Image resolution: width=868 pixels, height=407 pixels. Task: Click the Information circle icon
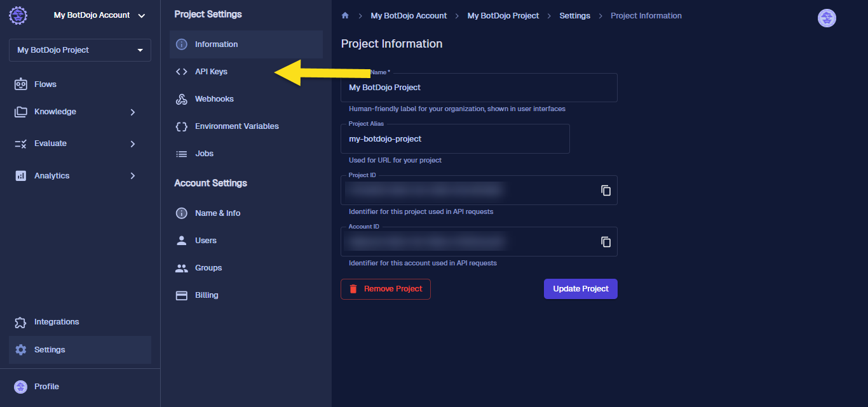pos(182,44)
